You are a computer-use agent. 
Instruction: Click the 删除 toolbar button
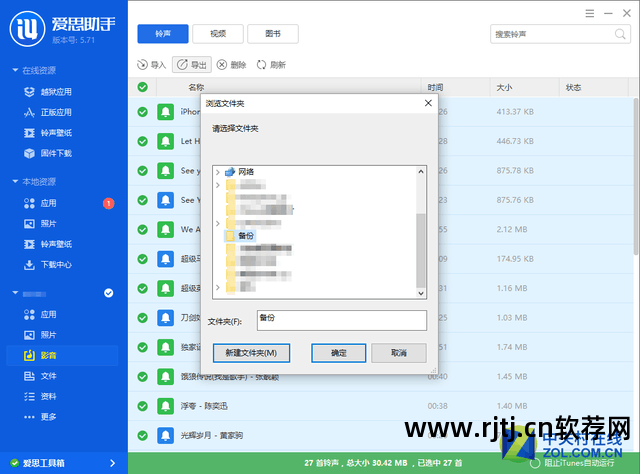pos(231,65)
